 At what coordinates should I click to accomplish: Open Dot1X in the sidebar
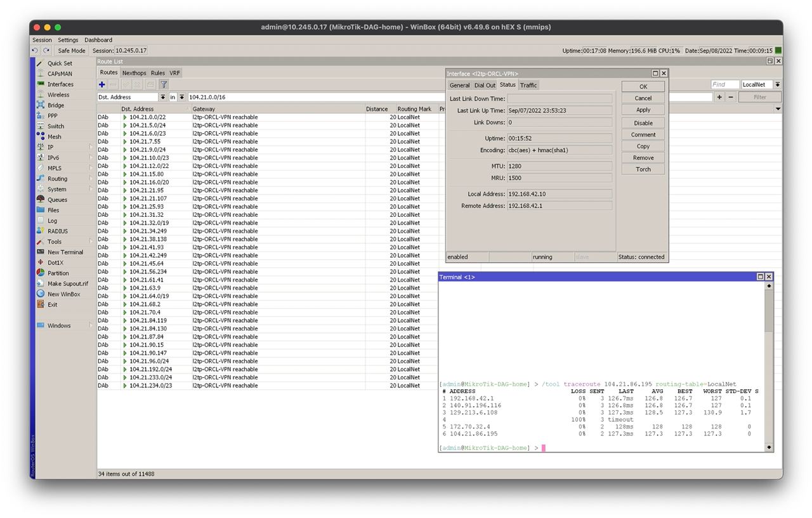[55, 262]
